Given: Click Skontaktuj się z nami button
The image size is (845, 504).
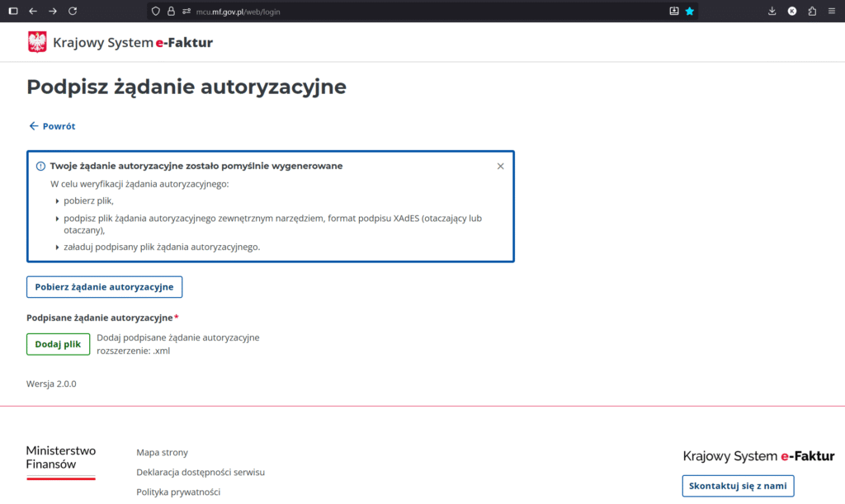Looking at the screenshot, I should tap(738, 486).
